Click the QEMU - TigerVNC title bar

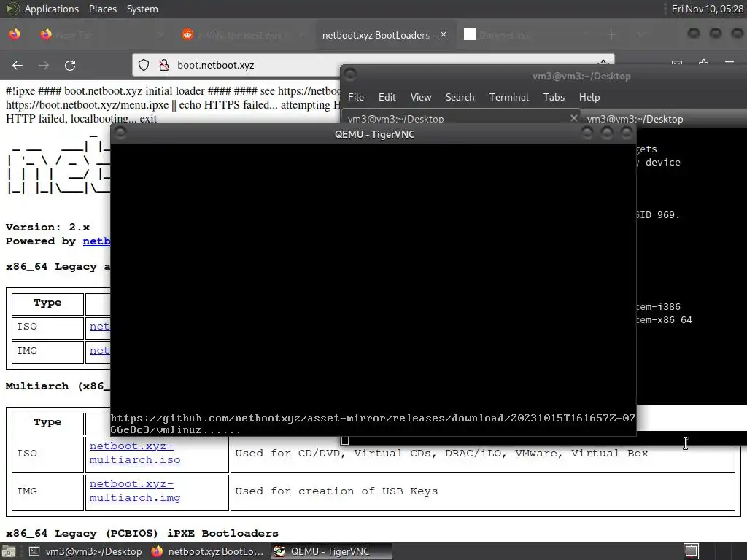point(374,134)
